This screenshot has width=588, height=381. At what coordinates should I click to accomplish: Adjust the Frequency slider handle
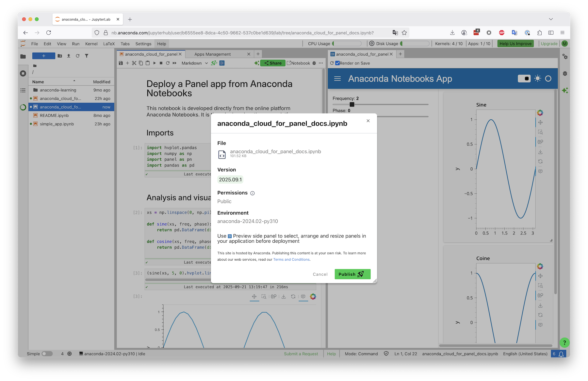click(352, 104)
